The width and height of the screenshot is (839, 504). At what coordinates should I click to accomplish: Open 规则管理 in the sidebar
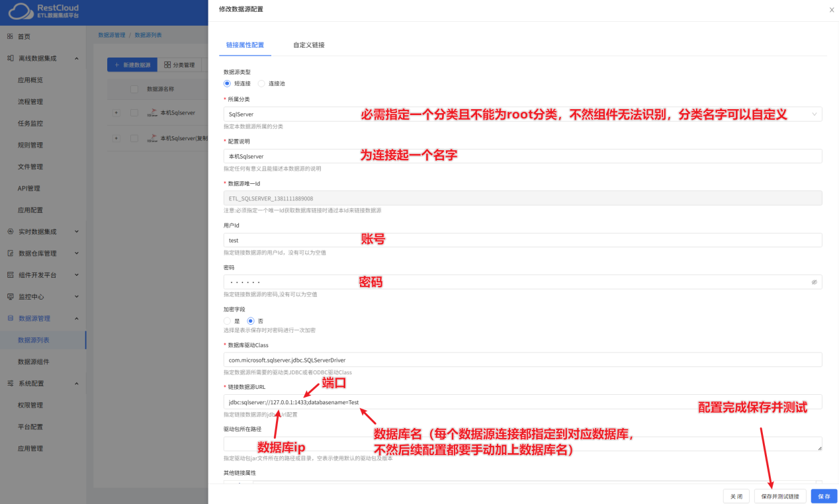tap(30, 145)
